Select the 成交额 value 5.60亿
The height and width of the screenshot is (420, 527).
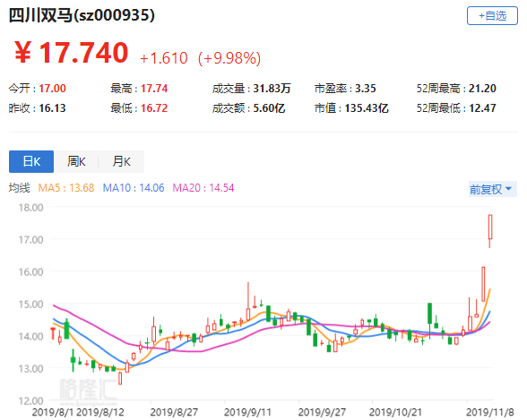(269, 108)
